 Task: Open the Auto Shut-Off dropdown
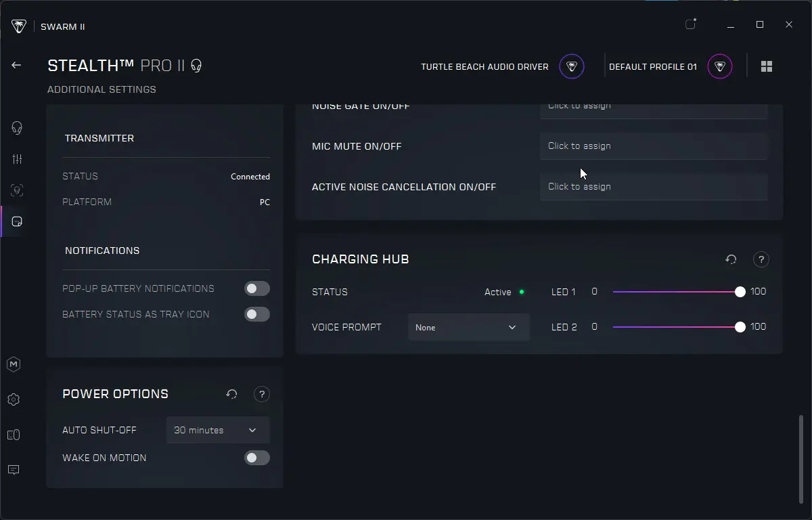point(218,430)
